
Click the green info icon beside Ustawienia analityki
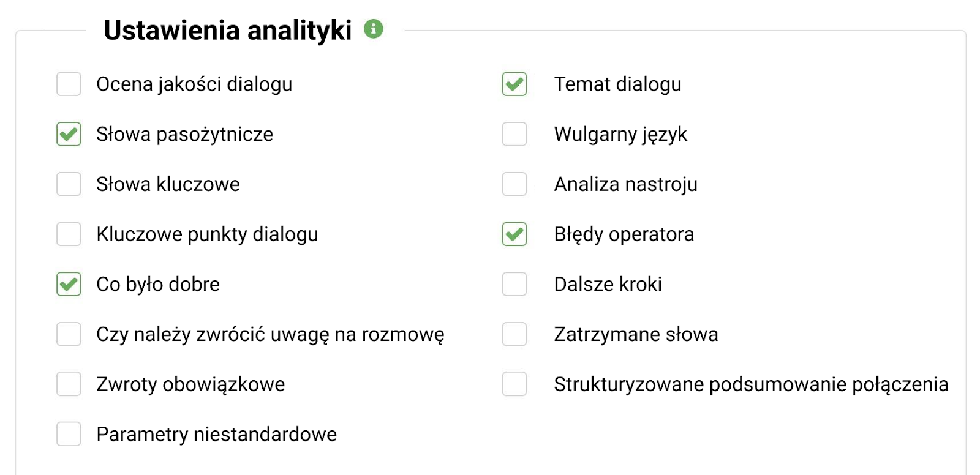point(373,29)
